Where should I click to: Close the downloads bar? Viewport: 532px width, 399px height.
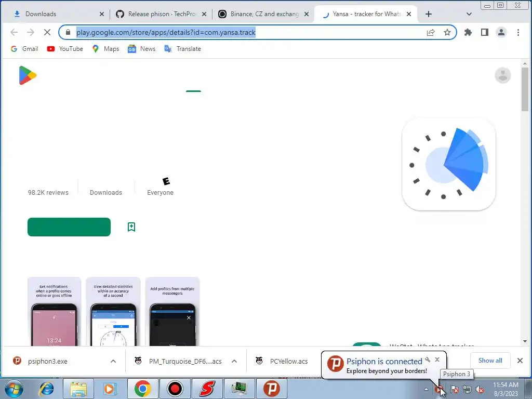coord(520,361)
